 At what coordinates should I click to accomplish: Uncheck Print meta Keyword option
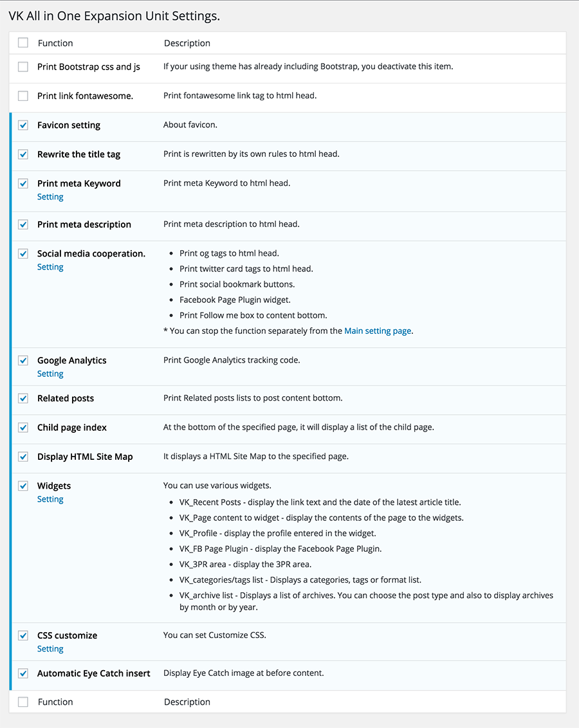pyautogui.click(x=23, y=183)
